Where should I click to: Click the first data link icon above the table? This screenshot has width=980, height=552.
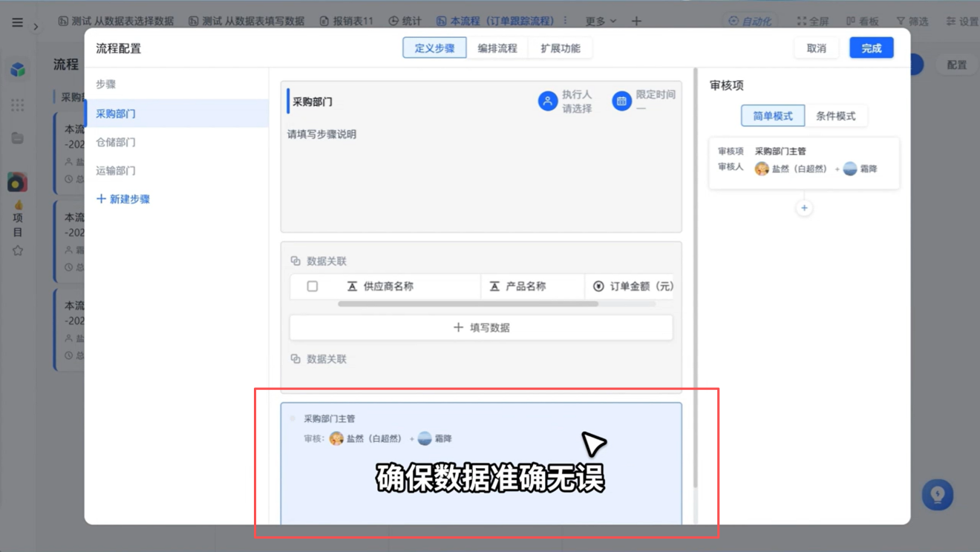(x=295, y=261)
